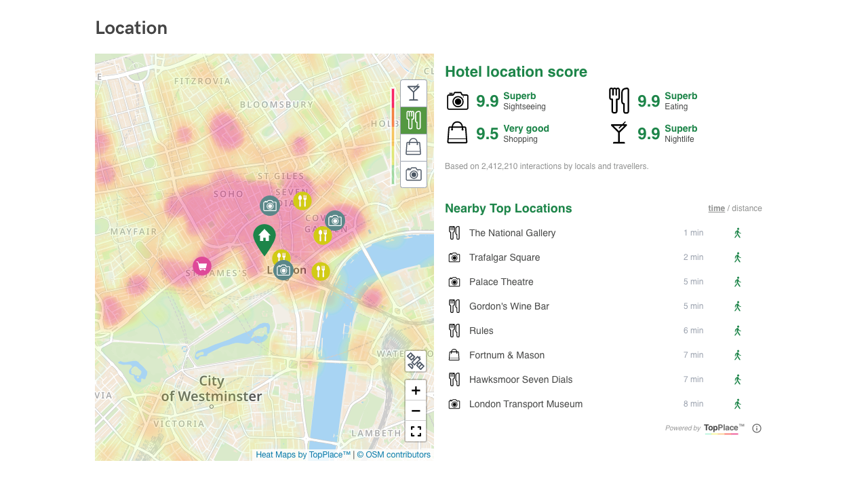Select Hawksmoor Seven Dials in nearby list
The width and height of the screenshot is (868, 486).
click(x=521, y=379)
